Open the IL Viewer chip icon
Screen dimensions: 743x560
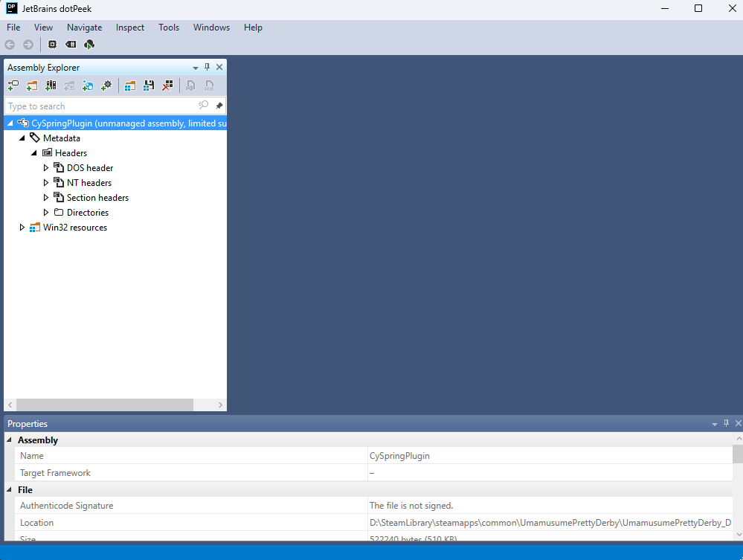(52, 45)
